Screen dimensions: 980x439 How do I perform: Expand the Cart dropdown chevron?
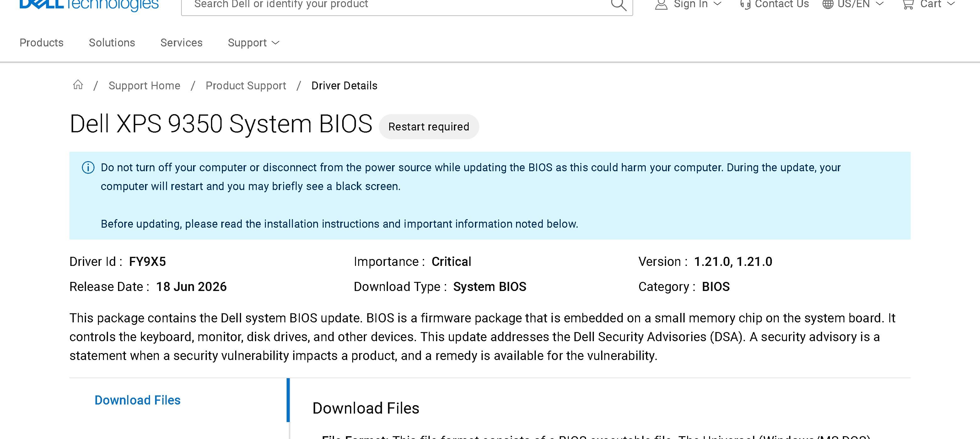point(951,4)
